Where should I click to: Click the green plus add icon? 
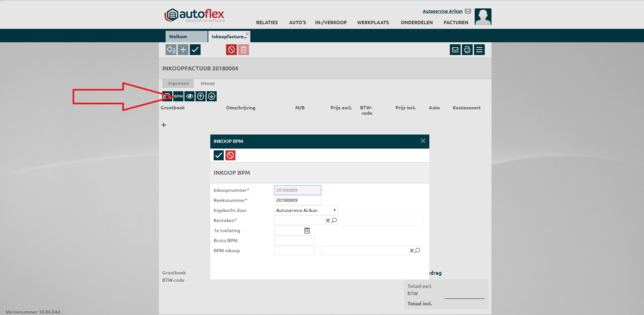pos(183,50)
